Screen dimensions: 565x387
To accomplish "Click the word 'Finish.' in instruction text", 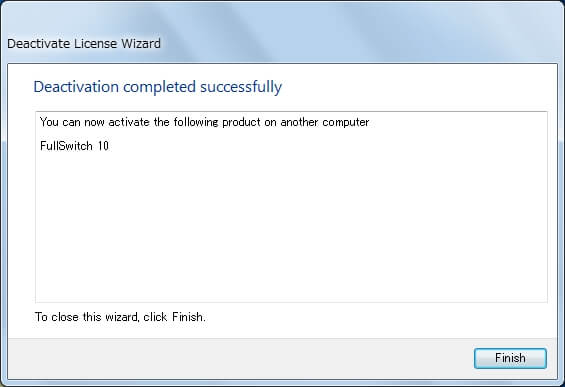I will coord(188,317).
